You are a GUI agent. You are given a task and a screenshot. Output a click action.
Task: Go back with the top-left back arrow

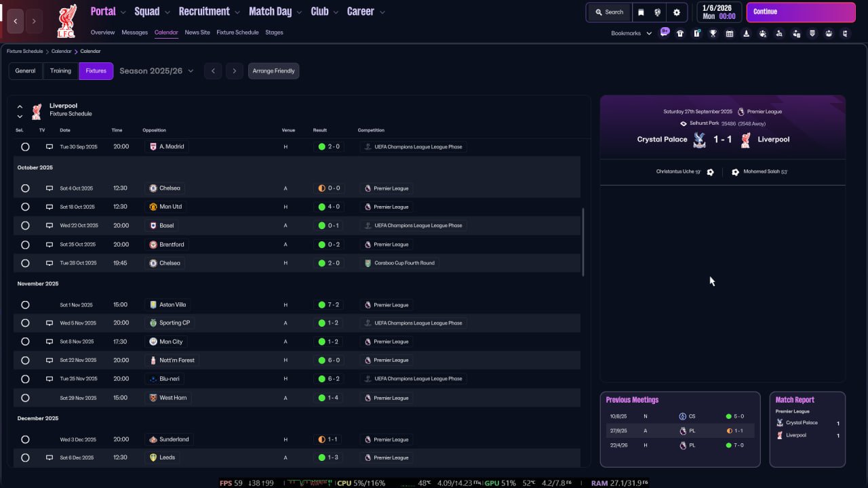coord(16,22)
